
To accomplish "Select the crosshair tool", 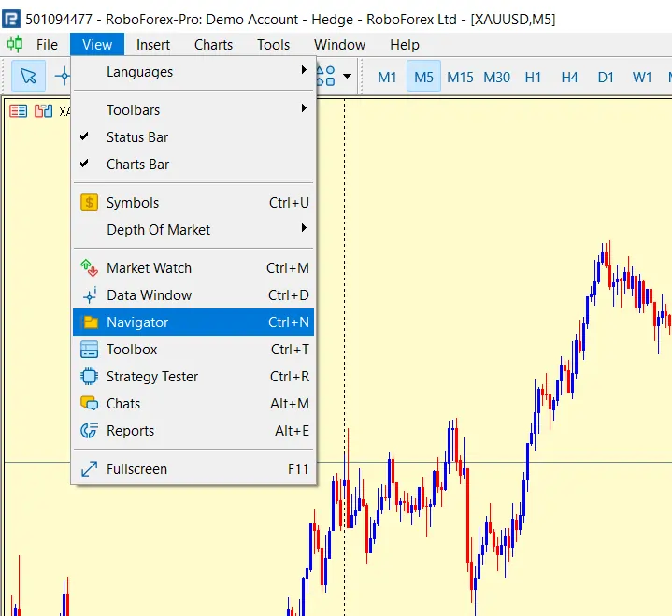I will pyautogui.click(x=63, y=77).
